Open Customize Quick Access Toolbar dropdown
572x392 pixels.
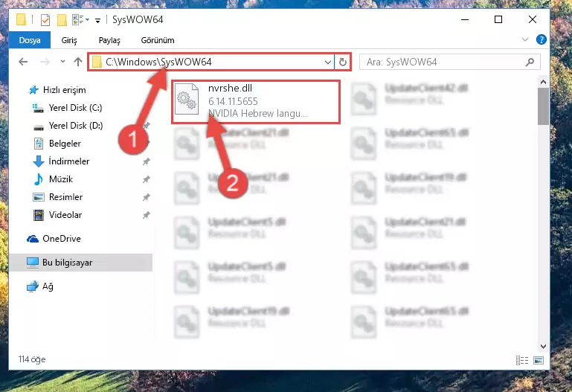pos(97,20)
